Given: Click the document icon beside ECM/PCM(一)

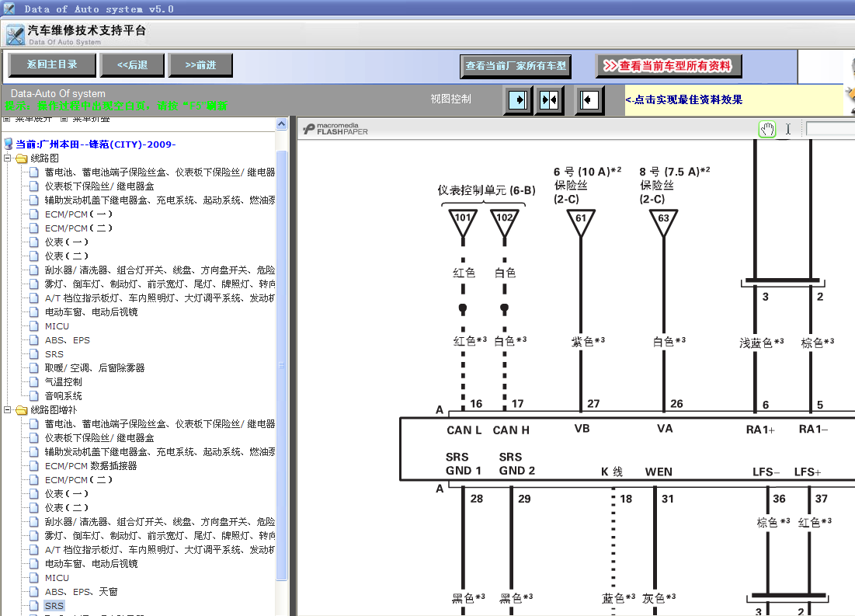Looking at the screenshot, I should click(x=34, y=214).
